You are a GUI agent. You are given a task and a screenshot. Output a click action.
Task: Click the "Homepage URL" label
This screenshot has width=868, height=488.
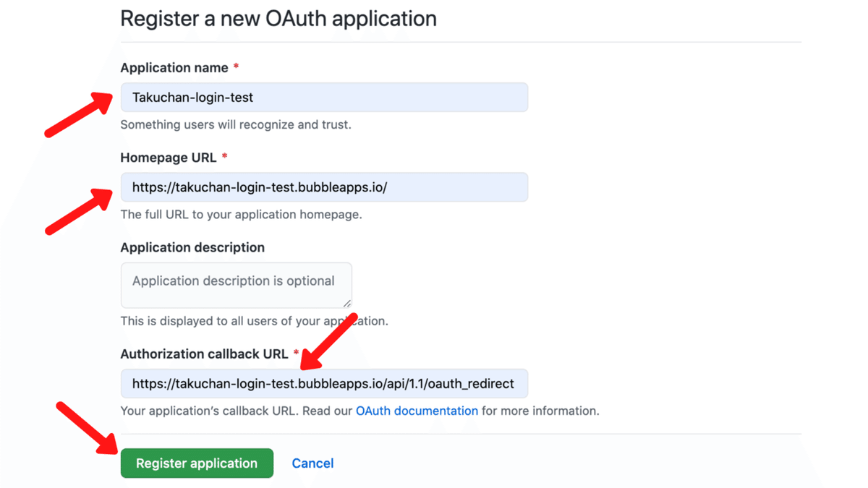tap(169, 158)
